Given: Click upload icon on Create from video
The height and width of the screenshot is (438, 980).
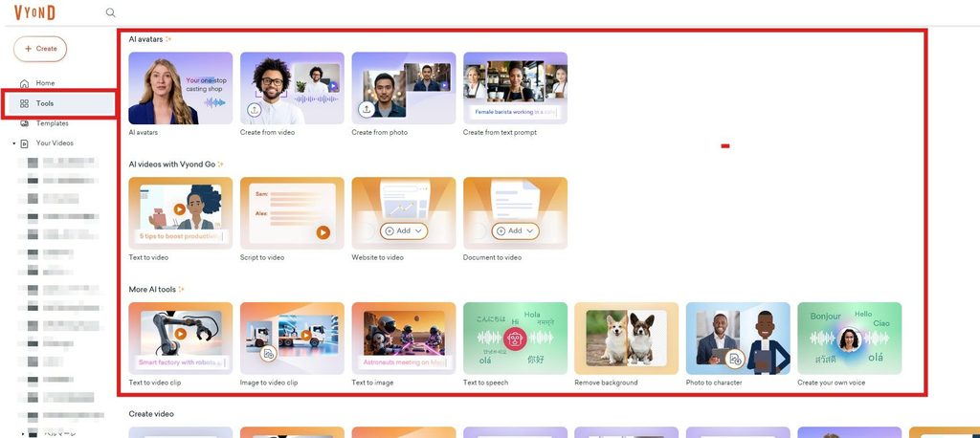Looking at the screenshot, I should 255,110.
